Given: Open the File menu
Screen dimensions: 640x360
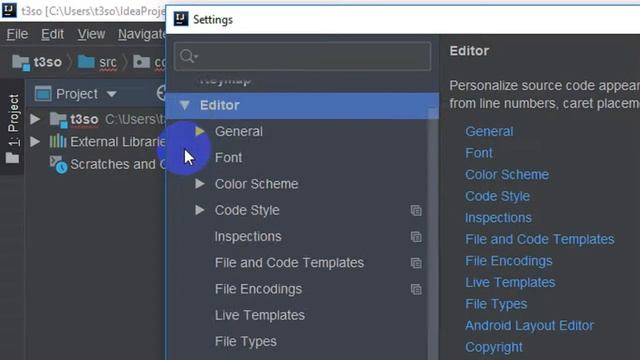Looking at the screenshot, I should 17,34.
